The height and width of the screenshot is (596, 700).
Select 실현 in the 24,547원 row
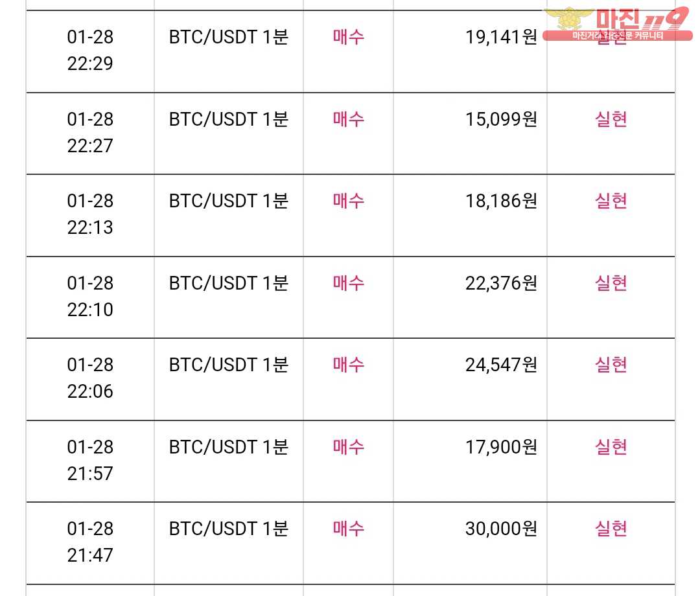click(611, 365)
